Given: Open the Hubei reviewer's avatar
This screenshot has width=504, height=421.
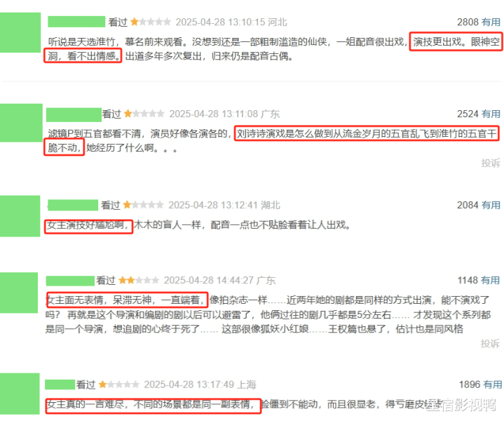Looking at the screenshot, I should [20, 216].
